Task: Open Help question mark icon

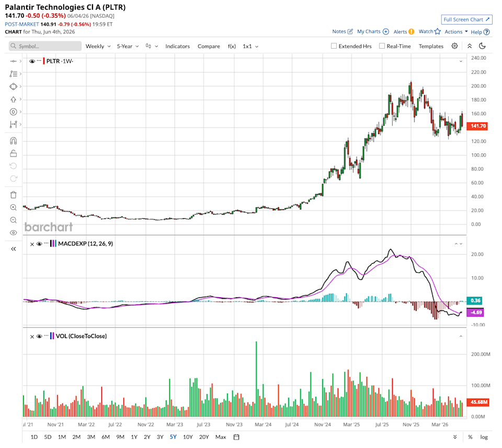Action: (x=487, y=32)
